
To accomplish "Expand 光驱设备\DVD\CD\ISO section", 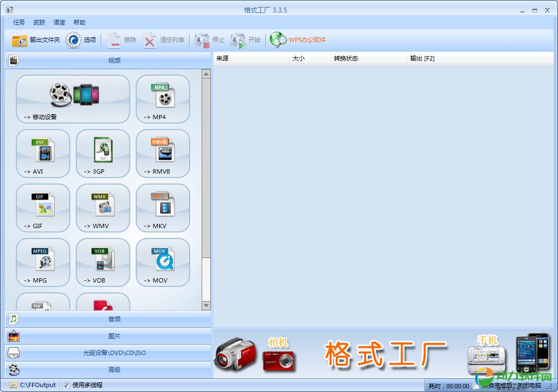I will [108, 353].
